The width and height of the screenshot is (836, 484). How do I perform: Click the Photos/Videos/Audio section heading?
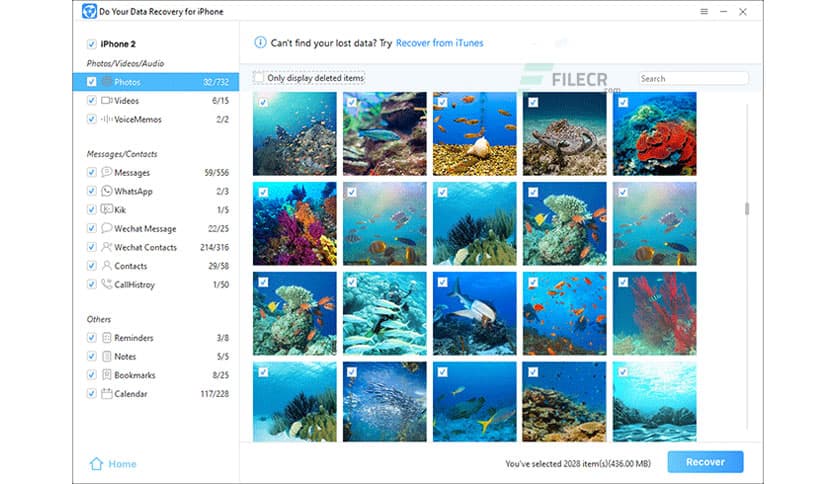pos(125,63)
